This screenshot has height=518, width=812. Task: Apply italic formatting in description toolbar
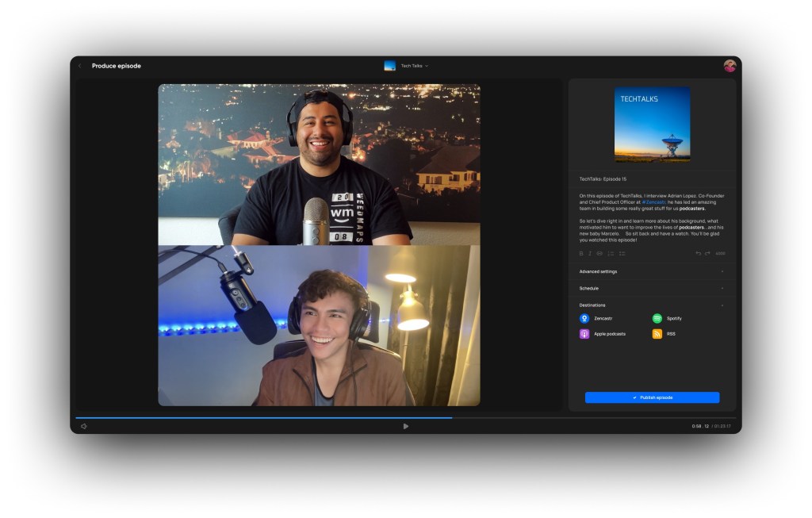point(590,254)
